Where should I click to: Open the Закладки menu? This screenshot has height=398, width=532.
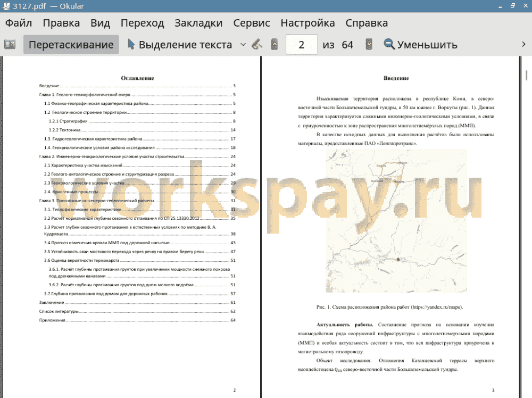(x=198, y=23)
